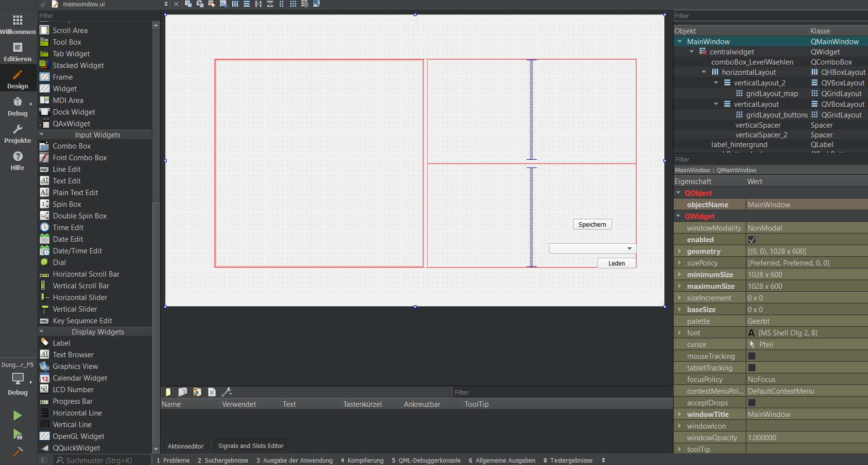The width and height of the screenshot is (868, 465).
Task: Switch to the Editieren mode
Action: (x=18, y=51)
